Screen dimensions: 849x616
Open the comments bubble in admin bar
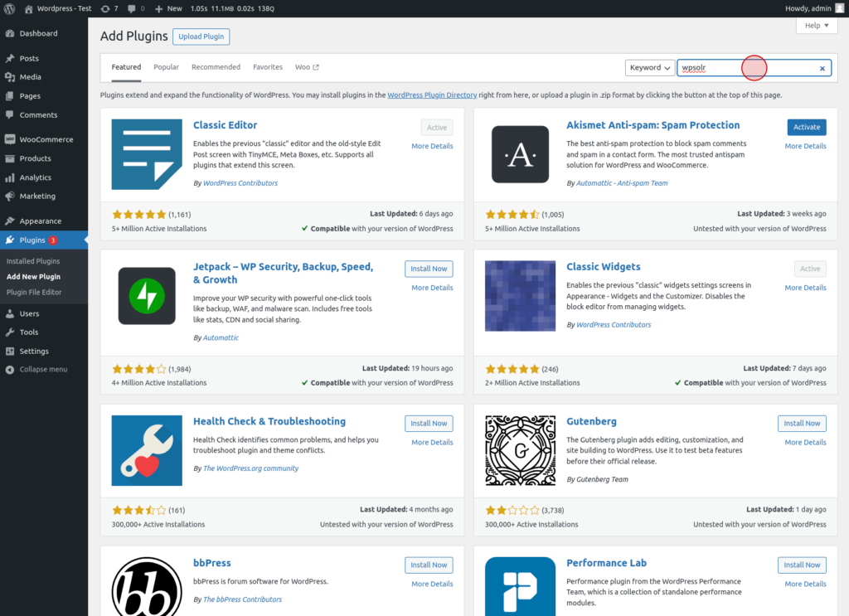136,8
